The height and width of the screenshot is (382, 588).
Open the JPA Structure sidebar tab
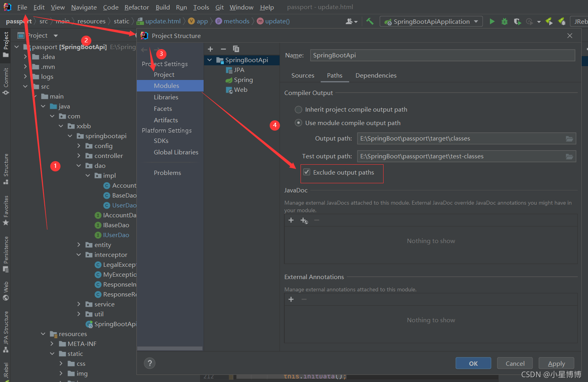pyautogui.click(x=6, y=332)
